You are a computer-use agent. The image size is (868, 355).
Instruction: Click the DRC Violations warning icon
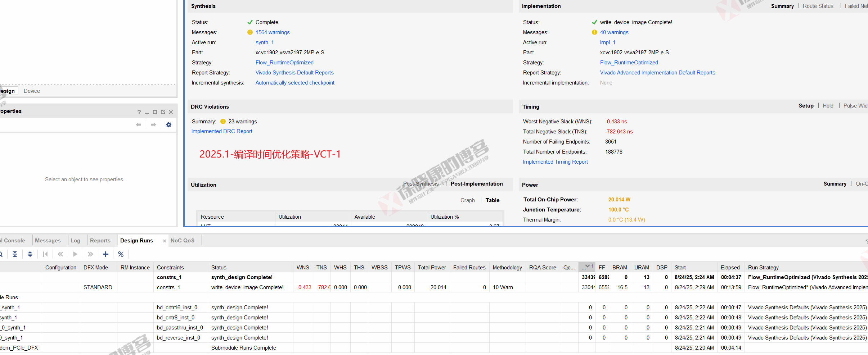223,122
